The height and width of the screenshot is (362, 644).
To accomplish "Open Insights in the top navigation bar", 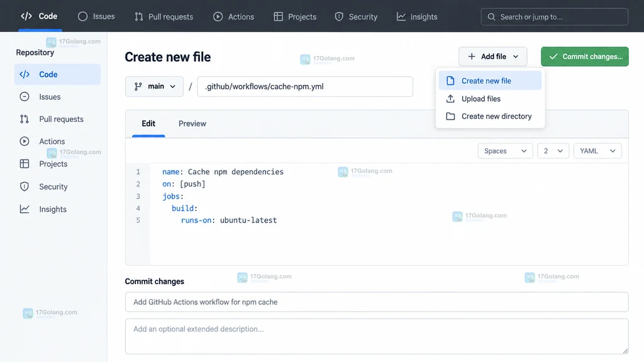I will point(417,16).
